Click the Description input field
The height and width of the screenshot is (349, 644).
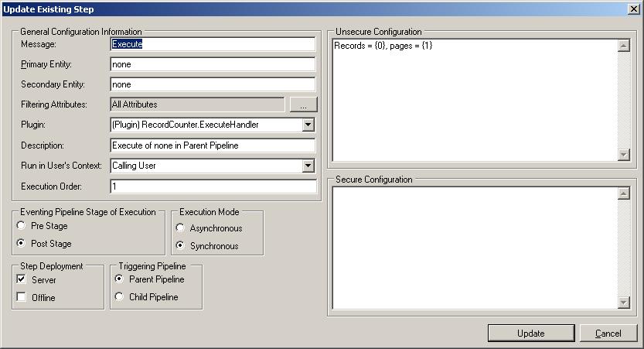213,145
